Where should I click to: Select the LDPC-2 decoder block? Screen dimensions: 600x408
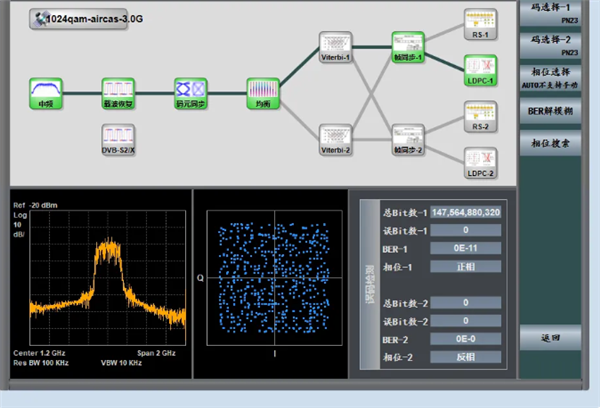click(x=480, y=160)
